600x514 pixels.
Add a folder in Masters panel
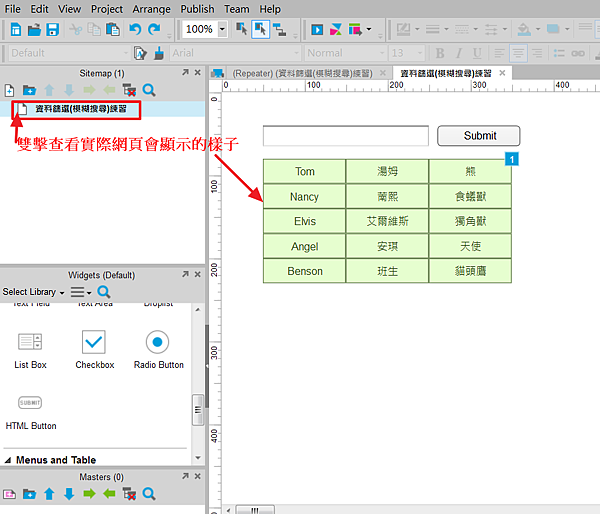pos(29,494)
